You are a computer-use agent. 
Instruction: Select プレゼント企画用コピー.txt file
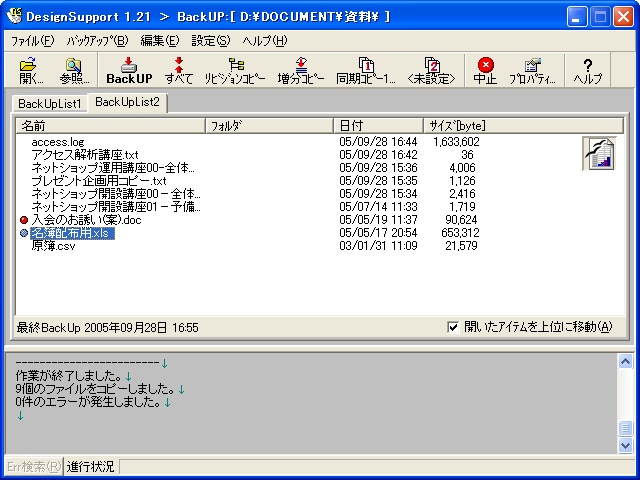pos(99,181)
